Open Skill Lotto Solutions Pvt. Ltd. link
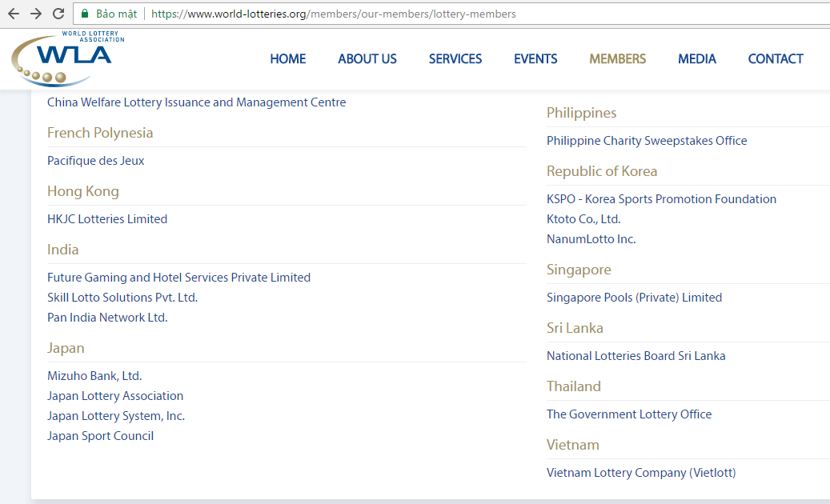Image resolution: width=830 pixels, height=504 pixels. click(x=122, y=298)
